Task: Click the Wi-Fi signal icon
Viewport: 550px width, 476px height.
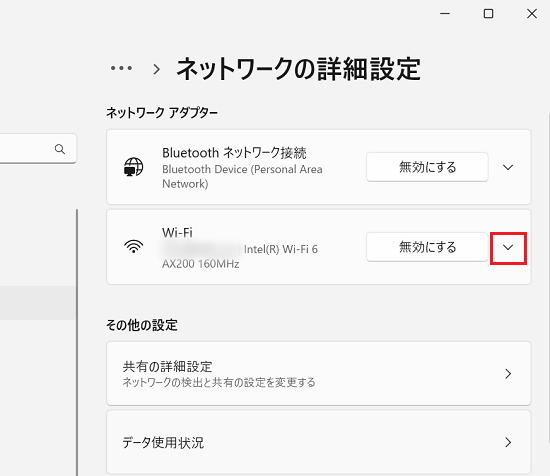Action: click(x=134, y=246)
